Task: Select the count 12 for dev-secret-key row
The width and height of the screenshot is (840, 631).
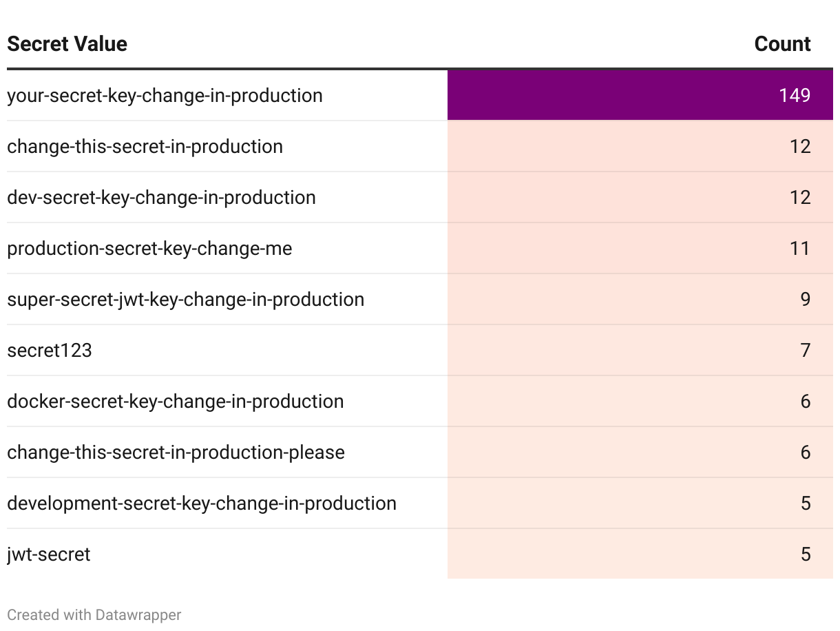Action: pyautogui.click(x=799, y=197)
